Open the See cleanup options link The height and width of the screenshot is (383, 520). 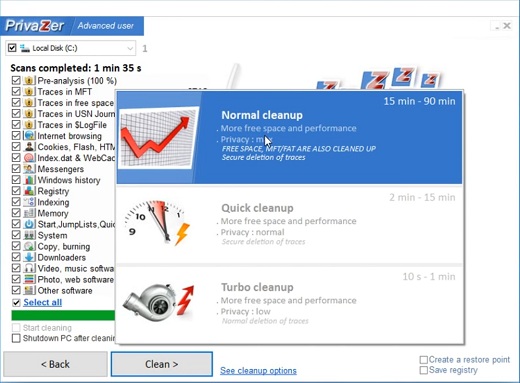258,371
